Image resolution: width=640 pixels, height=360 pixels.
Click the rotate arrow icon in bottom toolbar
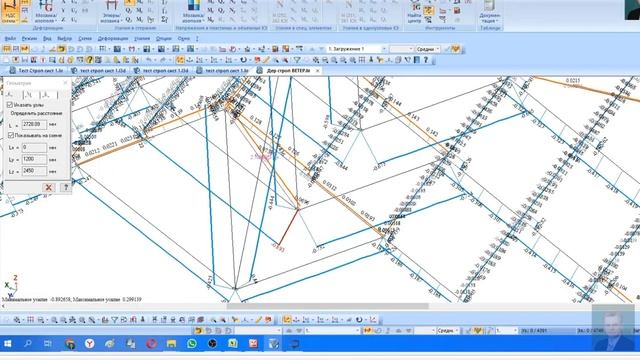click(359, 320)
